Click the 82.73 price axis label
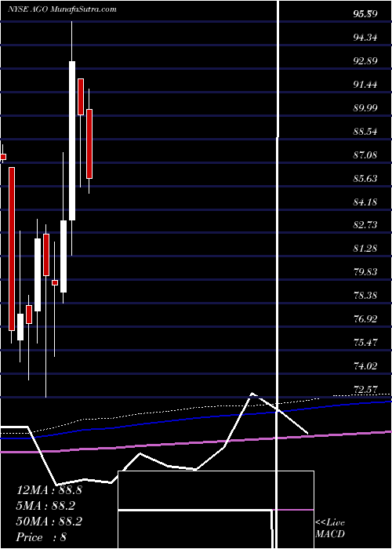The width and height of the screenshot is (392, 549). pos(365,225)
